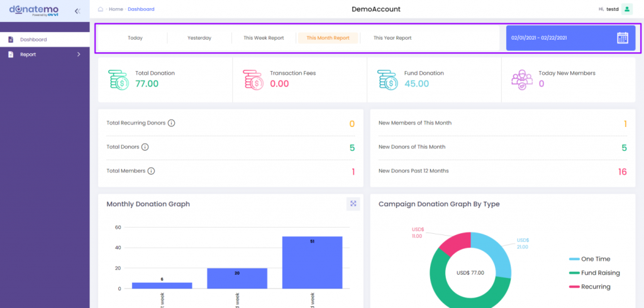Click the bar labeled 51 in graph
The height and width of the screenshot is (308, 644).
pyautogui.click(x=312, y=262)
